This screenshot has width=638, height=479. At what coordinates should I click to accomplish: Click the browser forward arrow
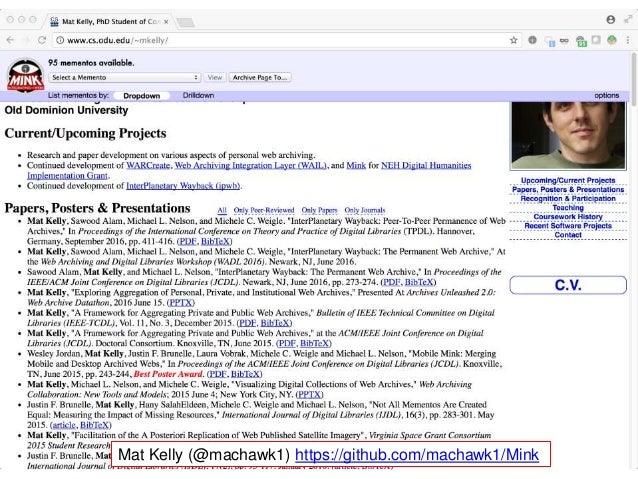[26, 40]
